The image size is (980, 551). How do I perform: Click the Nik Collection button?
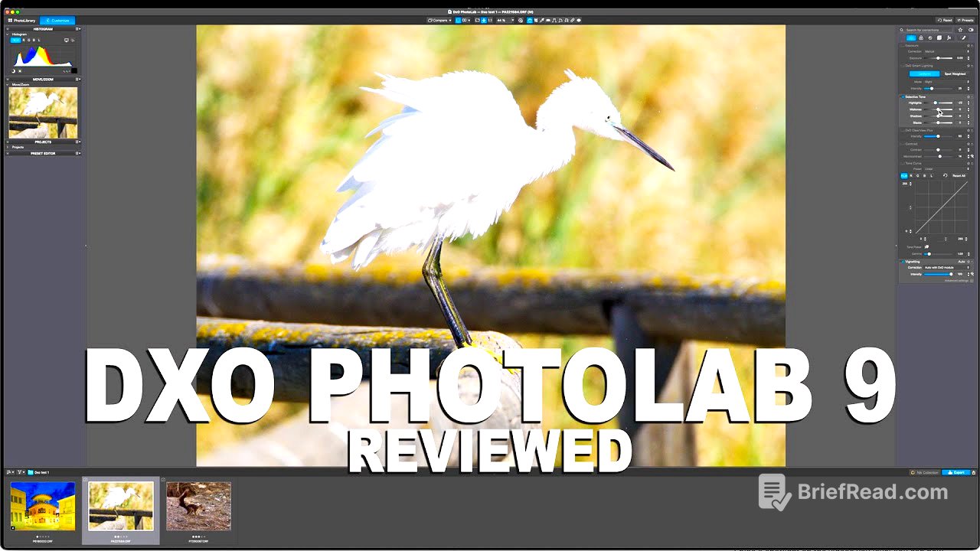924,472
